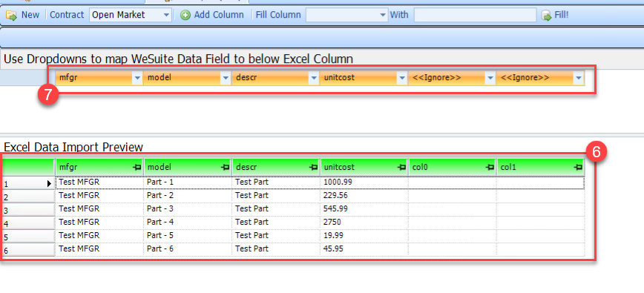
Task: Click Test Part cell in row 2
Action: [x=276, y=196]
